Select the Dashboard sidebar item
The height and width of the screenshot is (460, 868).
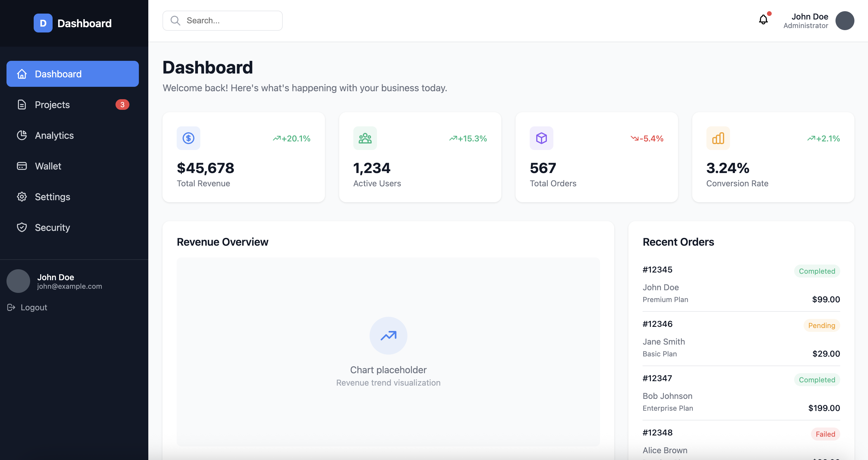72,74
